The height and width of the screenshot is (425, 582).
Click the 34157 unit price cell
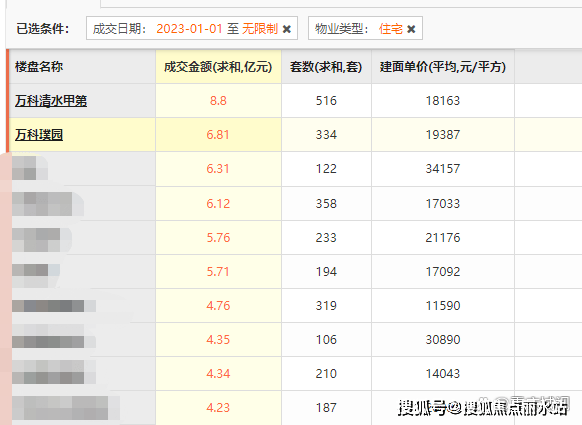[x=443, y=169]
